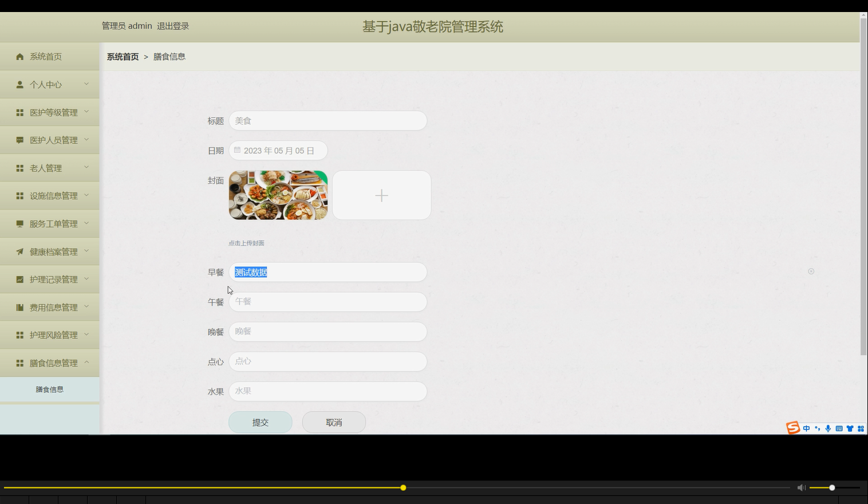Click the speech-bubble icon of 医护人员管理
This screenshot has height=504, width=868.
(19, 139)
